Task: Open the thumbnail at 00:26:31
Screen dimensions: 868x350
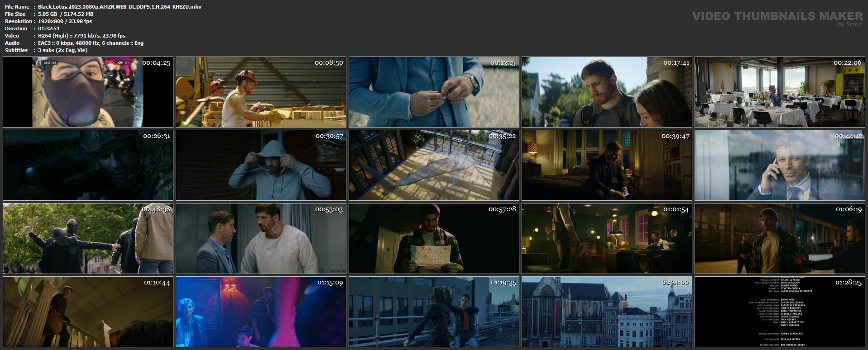Action: (88, 165)
